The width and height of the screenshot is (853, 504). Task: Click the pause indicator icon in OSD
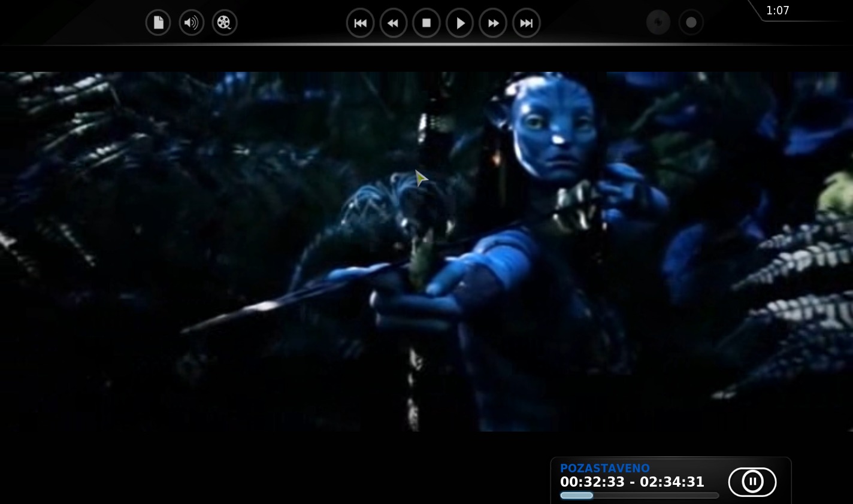pyautogui.click(x=752, y=482)
